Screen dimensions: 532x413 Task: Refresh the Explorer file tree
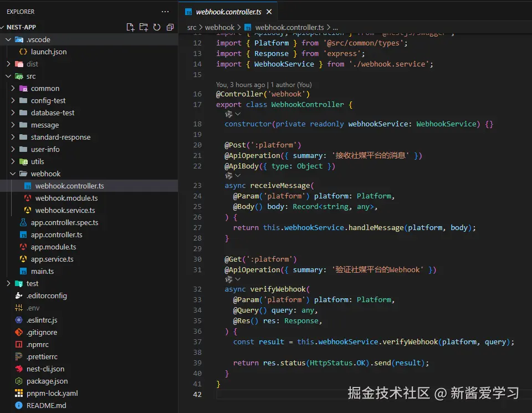click(157, 27)
